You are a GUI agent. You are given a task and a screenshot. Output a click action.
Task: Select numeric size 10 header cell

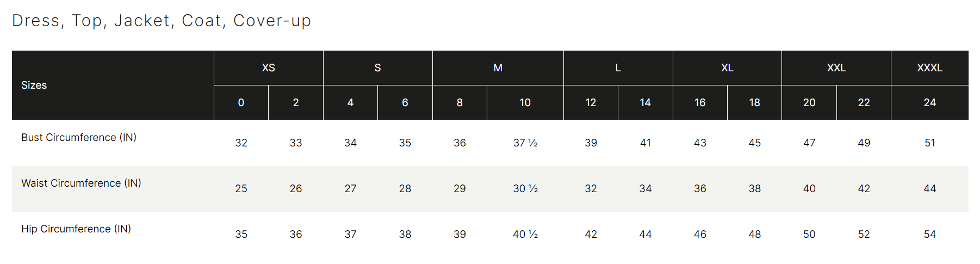(525, 102)
